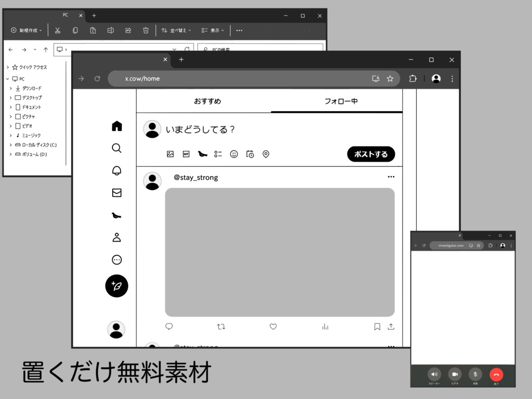End the call with the red 終了 button
532x399 pixels.
496,374
